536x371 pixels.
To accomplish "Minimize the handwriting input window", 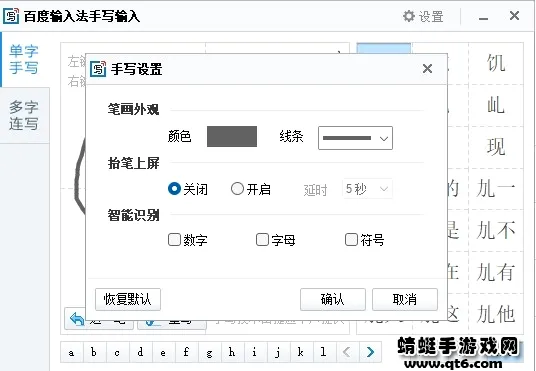I will pyautogui.click(x=483, y=17).
